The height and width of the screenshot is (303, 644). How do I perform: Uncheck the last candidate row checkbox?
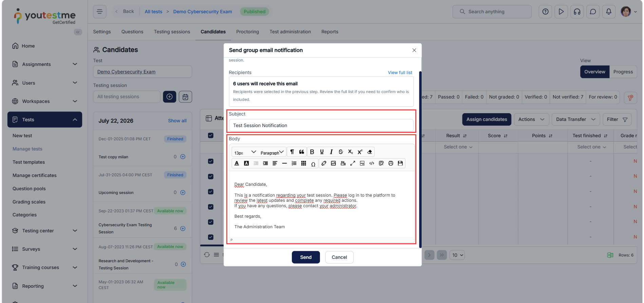211,237
